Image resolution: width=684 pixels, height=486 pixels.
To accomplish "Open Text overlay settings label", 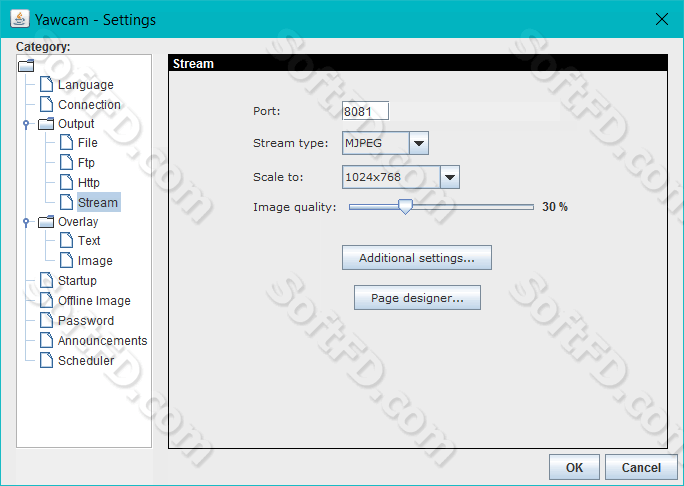I will [89, 240].
